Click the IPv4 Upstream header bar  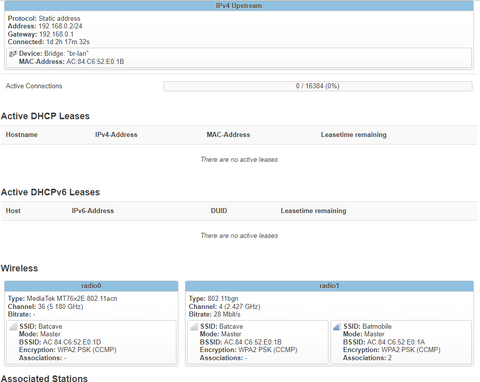click(x=239, y=6)
